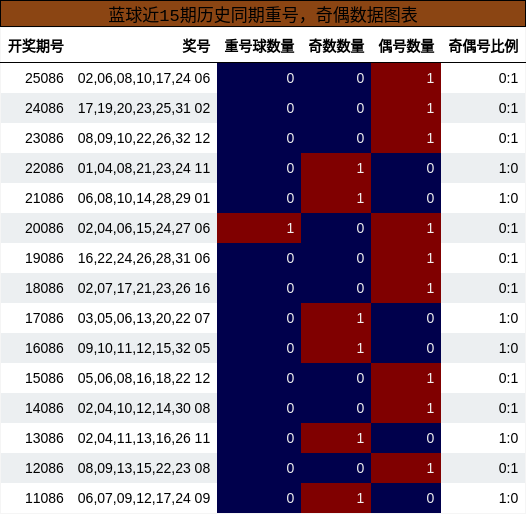This screenshot has height=514, width=526.
Task: Select the 重号球数量 column header
Action: click(x=259, y=46)
